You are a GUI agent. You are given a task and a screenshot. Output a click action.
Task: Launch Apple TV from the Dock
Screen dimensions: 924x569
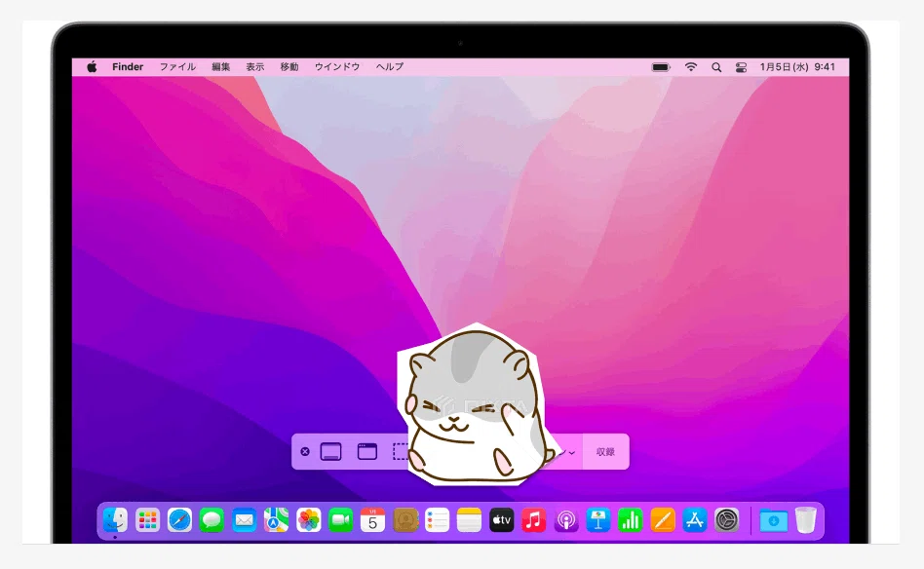pos(502,520)
